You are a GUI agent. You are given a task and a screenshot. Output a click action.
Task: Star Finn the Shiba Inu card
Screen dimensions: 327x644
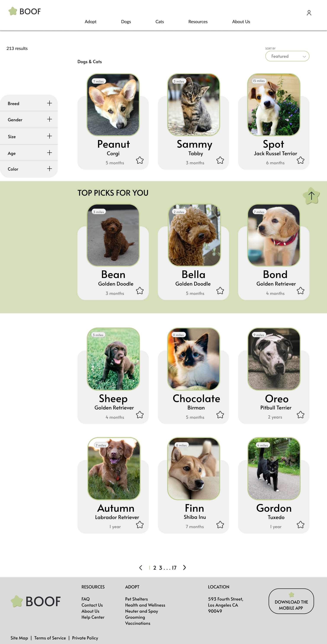[x=220, y=524]
